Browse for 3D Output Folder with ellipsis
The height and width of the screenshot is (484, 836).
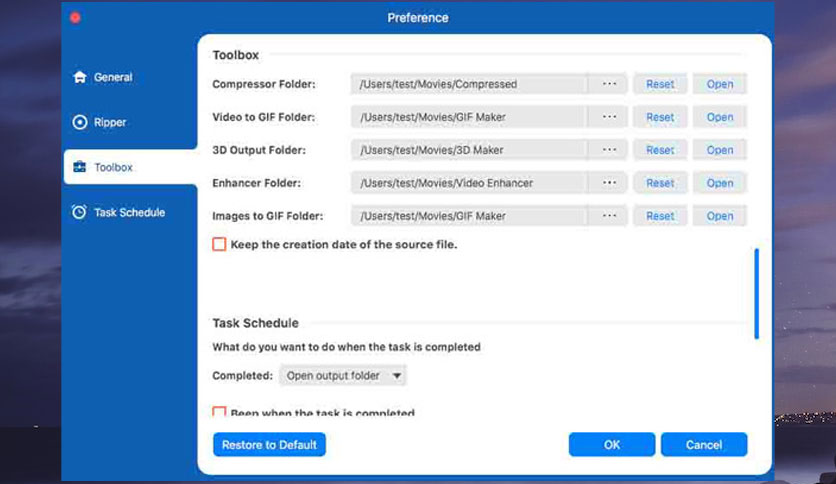point(609,150)
